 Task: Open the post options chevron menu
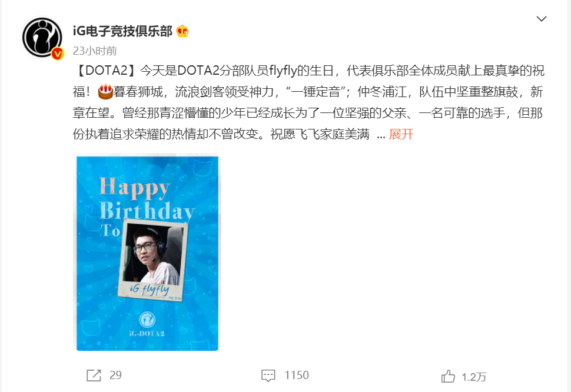pos(542,19)
